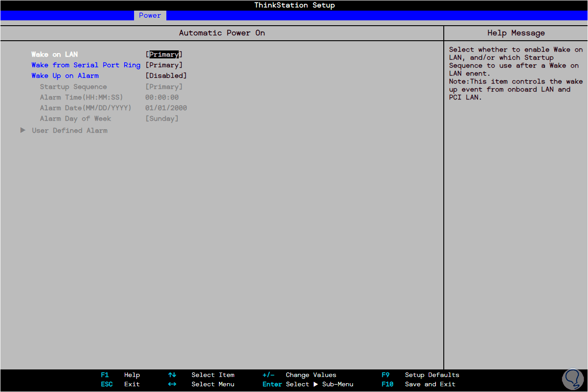Open the User Defined Alarm entry

[x=69, y=131]
